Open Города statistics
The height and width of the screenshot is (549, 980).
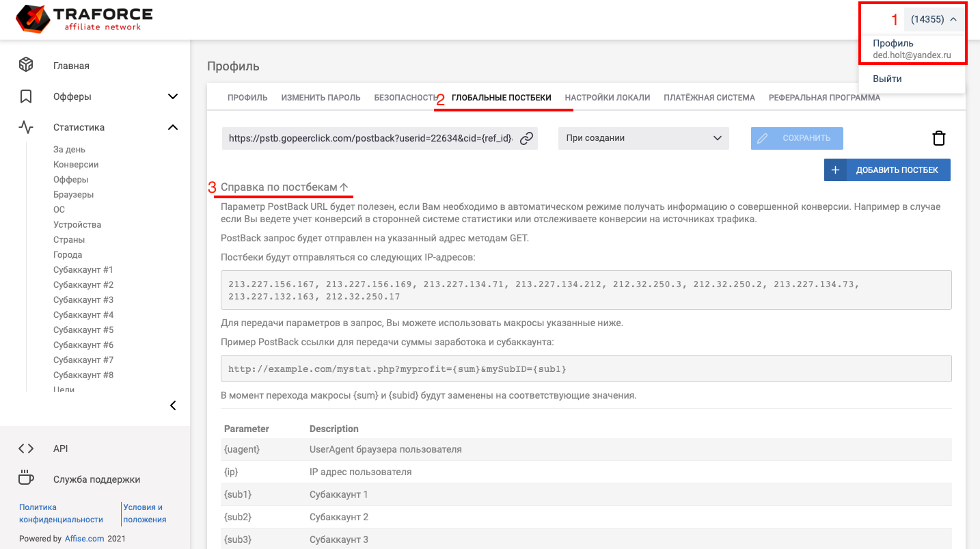pyautogui.click(x=68, y=255)
